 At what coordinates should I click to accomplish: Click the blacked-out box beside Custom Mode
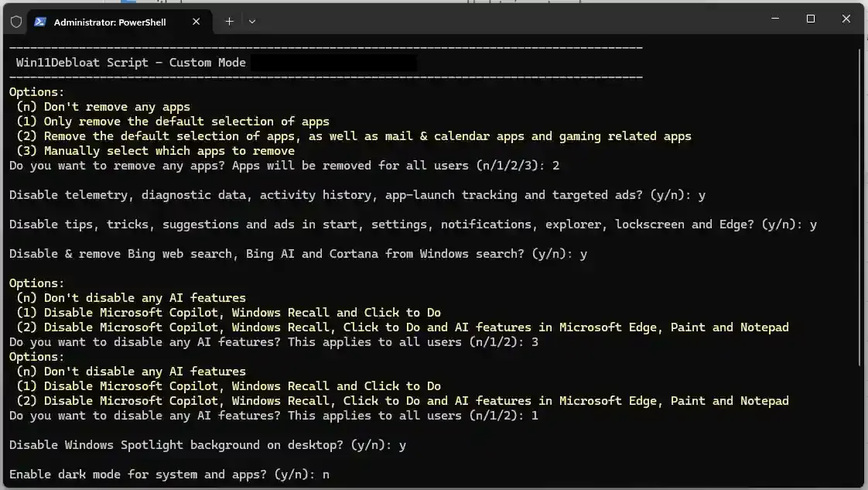(x=333, y=63)
